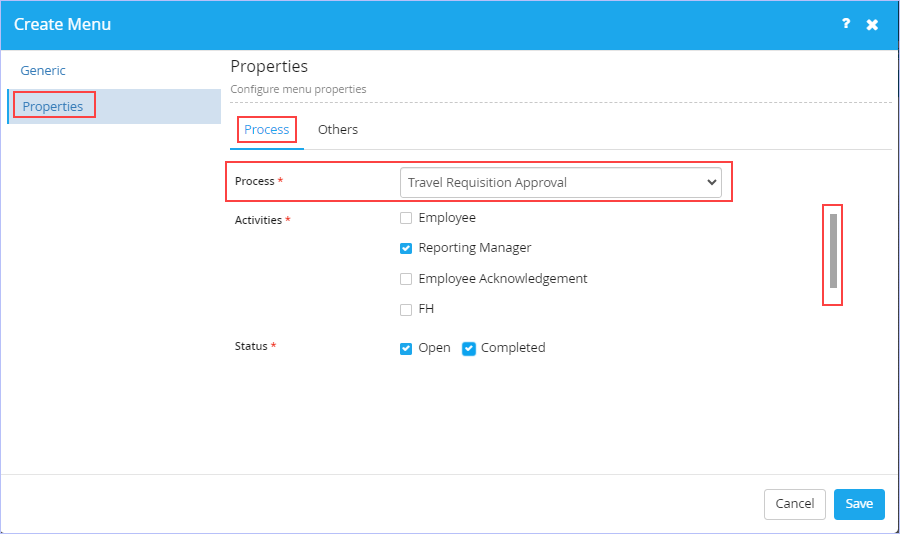Viewport: 900px width, 534px height.
Task: Uncheck the Open status checkbox
Action: (x=406, y=349)
